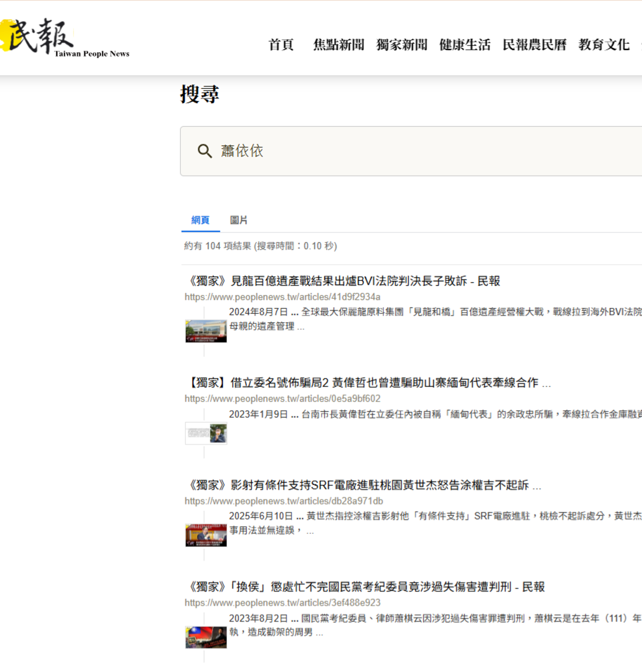Click the result count text 約有 104 項結果
Viewport: 642px width, 672px height.
pos(260,246)
